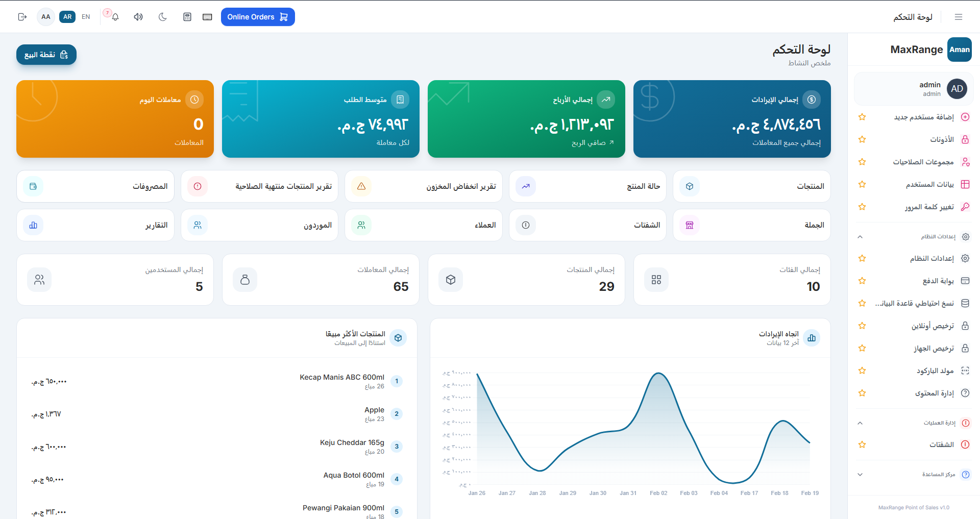Click the AA font size icon
Screen dimensions: 980x519
(46, 17)
